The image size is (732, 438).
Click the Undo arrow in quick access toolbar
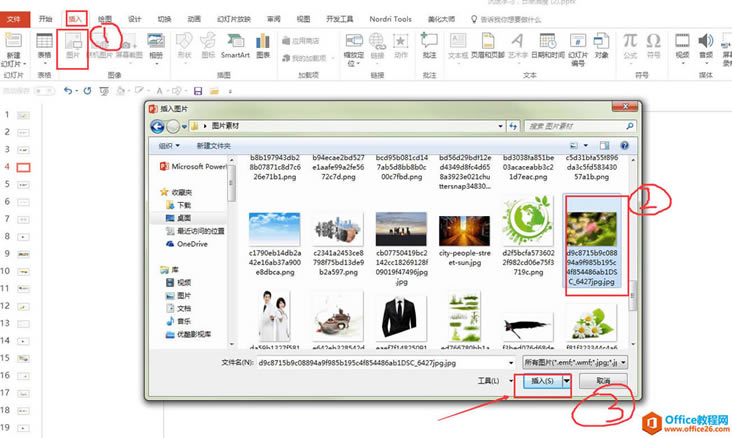click(x=68, y=91)
